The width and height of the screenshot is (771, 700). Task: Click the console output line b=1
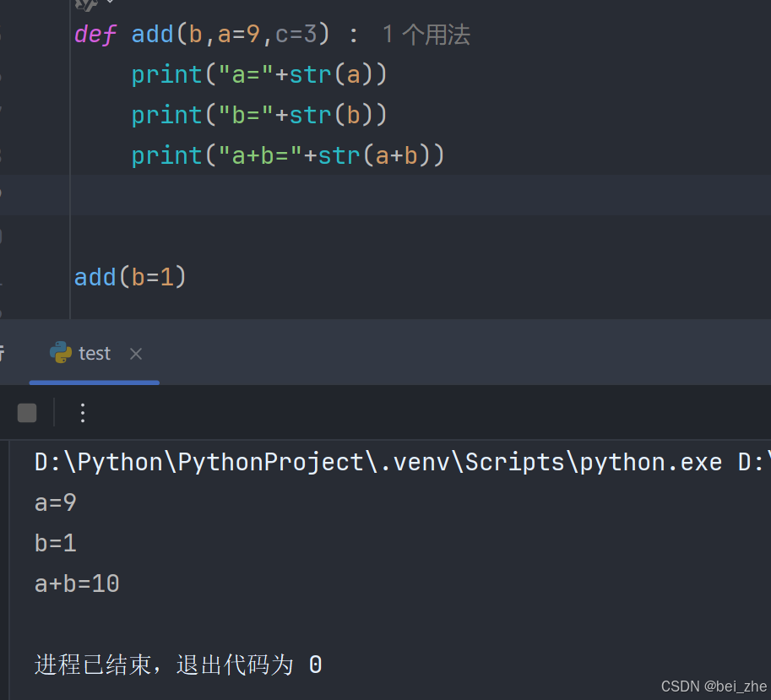pos(54,542)
